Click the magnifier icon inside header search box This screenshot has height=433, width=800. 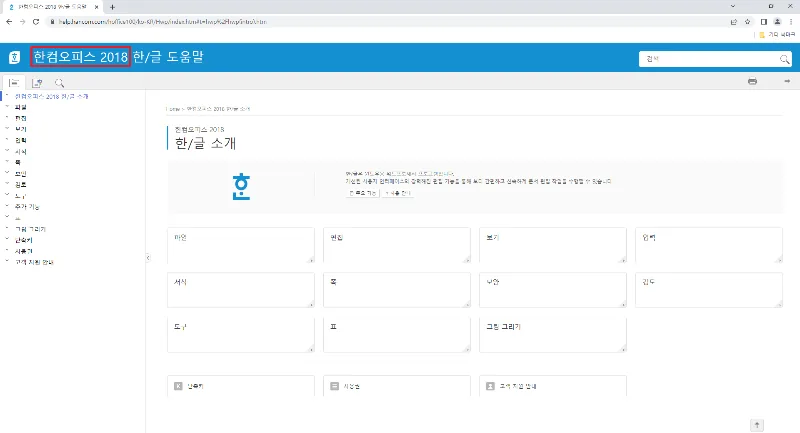point(784,59)
